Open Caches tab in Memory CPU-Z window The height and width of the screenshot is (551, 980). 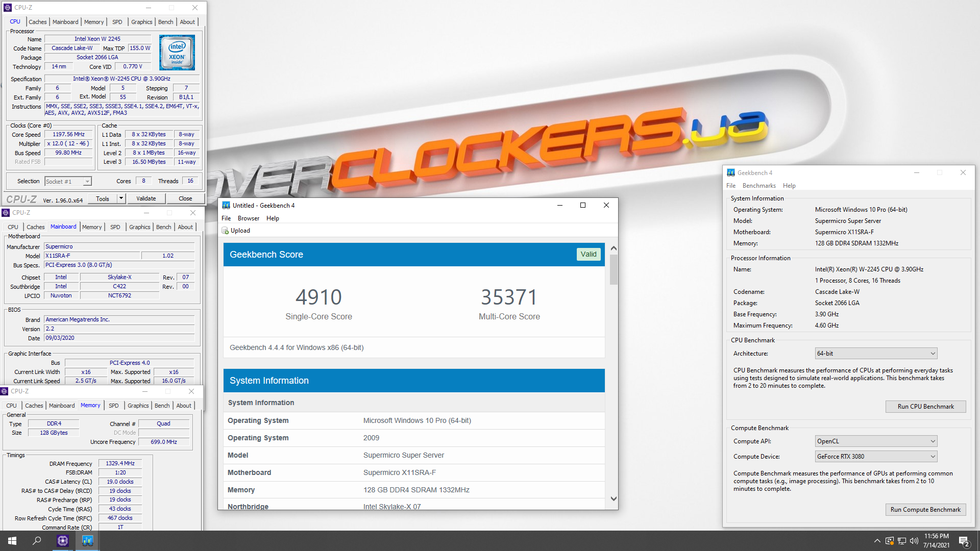34,406
